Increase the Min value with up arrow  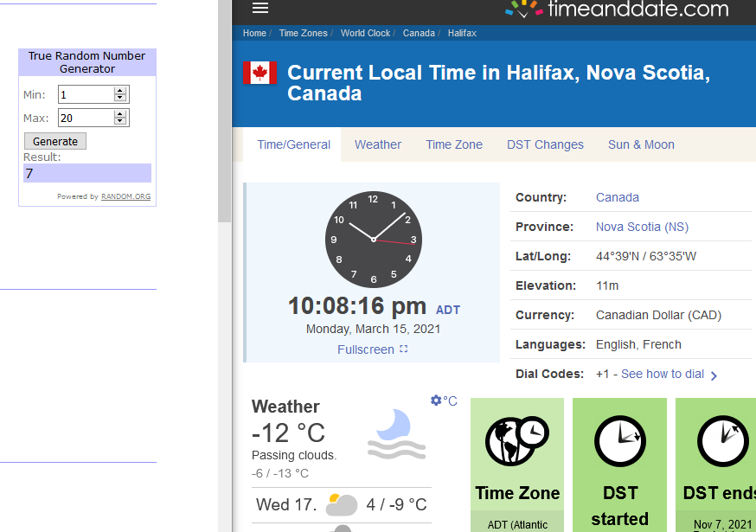(x=120, y=91)
